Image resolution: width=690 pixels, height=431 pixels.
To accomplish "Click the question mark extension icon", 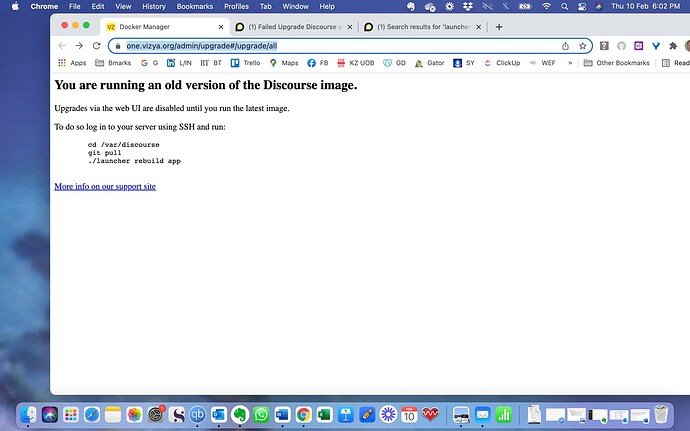I will 604,46.
